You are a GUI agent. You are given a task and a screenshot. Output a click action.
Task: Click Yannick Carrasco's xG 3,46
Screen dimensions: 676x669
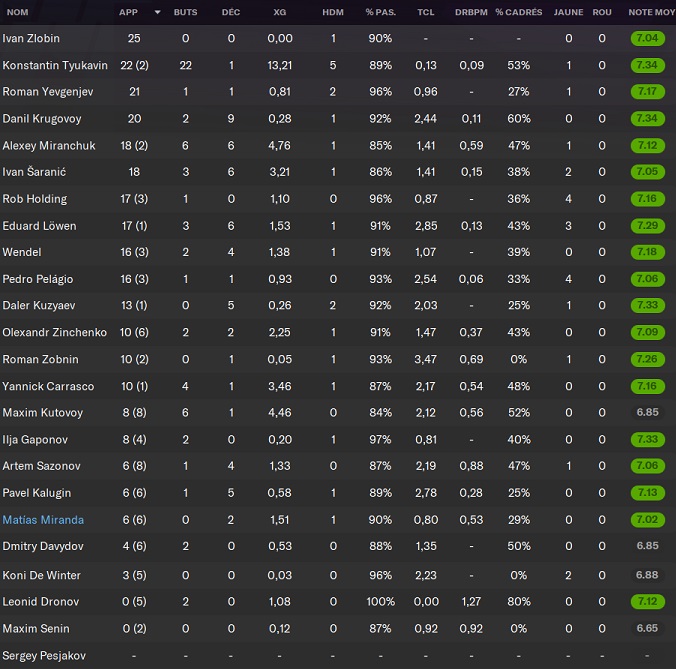tap(280, 386)
